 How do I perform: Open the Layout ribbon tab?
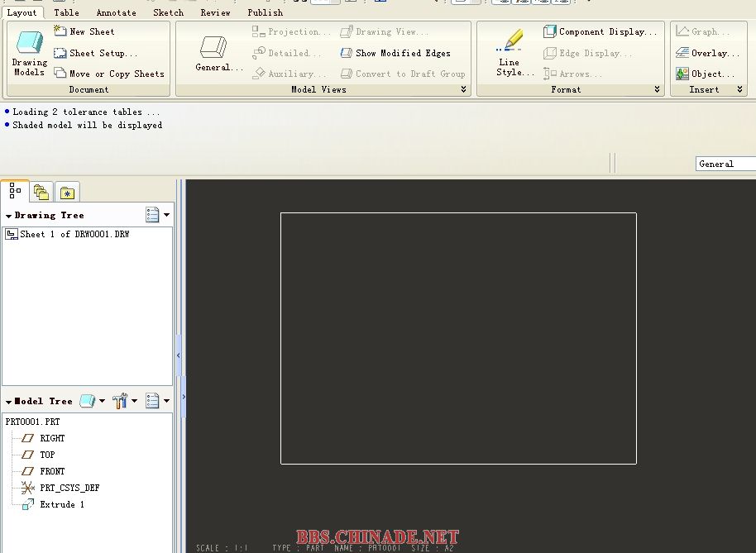[22, 12]
